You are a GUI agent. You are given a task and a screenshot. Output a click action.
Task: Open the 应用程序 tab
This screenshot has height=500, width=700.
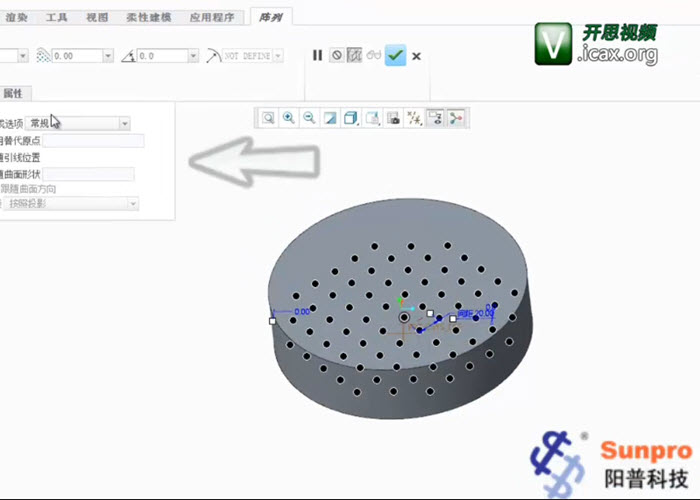(212, 17)
